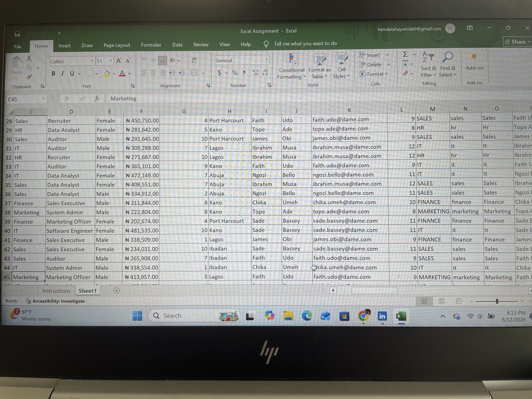This screenshot has height=399, width=532.
Task: Open the General number format dropdown
Action: click(266, 60)
